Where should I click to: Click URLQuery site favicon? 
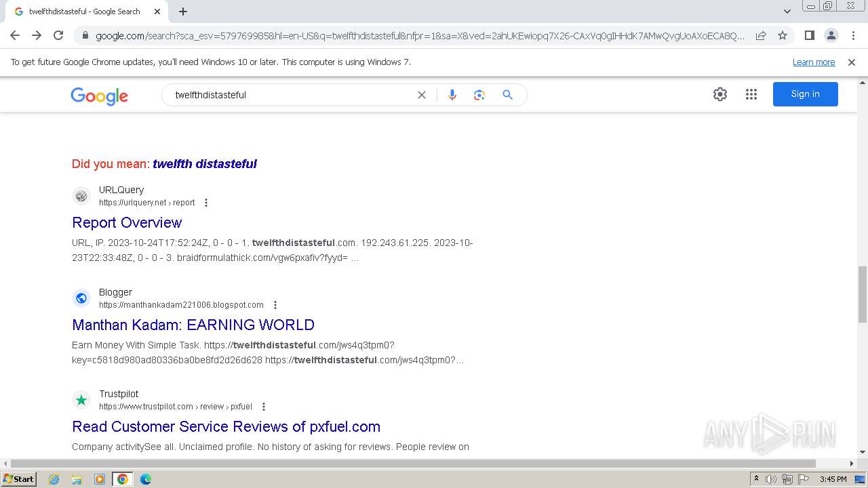click(x=81, y=196)
